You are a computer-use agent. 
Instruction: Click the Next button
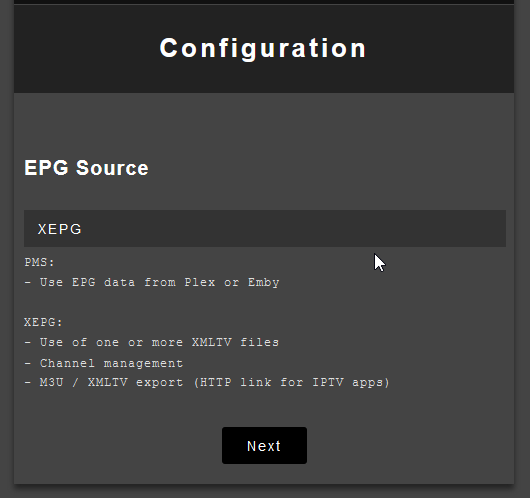pos(264,446)
